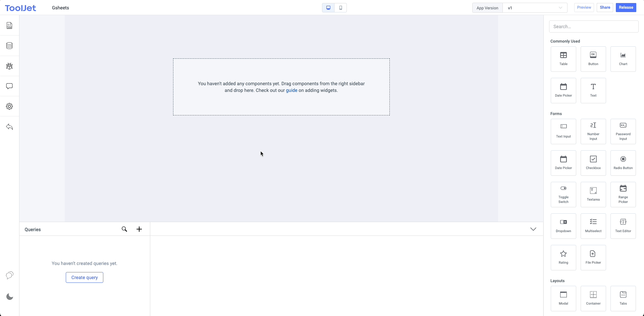Search queries using the magnifier icon
The width and height of the screenshot is (644, 316).
tap(124, 229)
